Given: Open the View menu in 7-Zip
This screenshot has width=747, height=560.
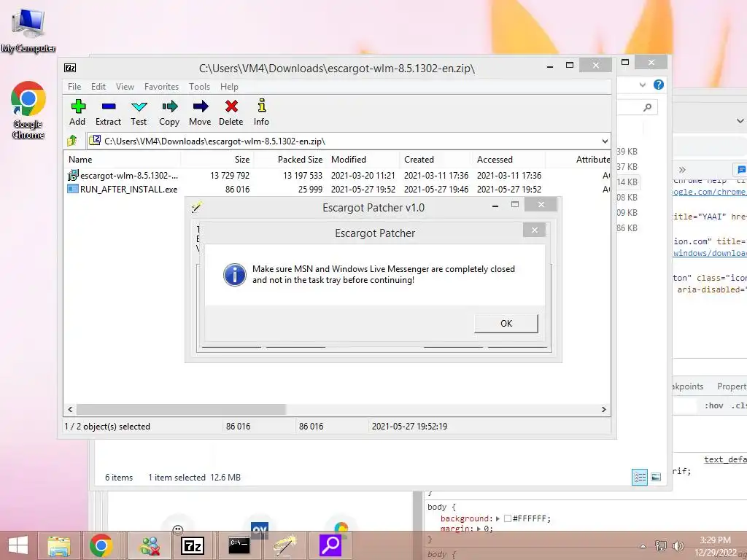Looking at the screenshot, I should click(125, 87).
